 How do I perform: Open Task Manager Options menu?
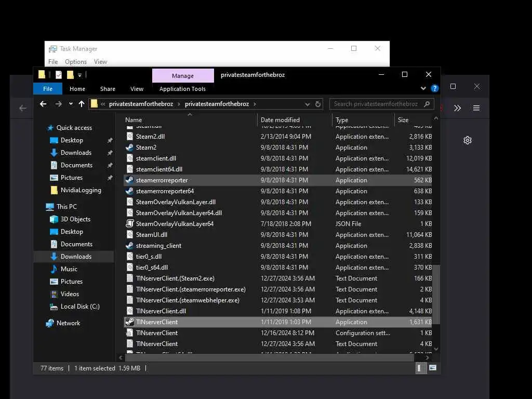[x=76, y=62]
